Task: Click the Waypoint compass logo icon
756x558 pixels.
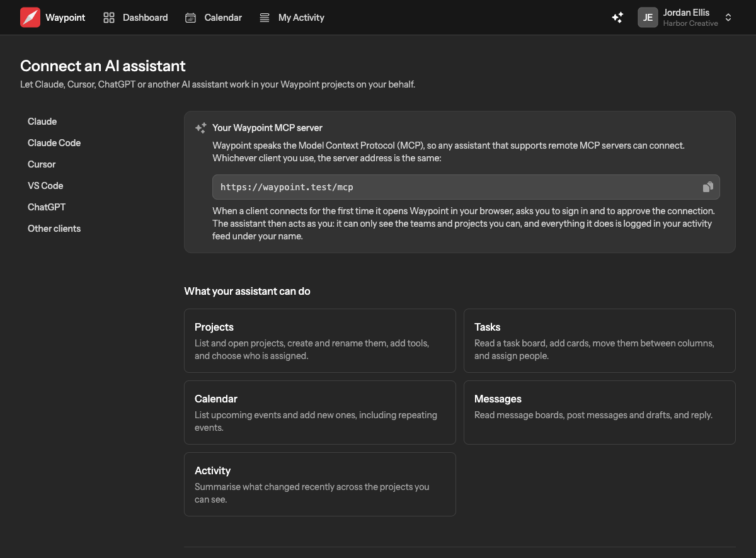Action: tap(30, 18)
